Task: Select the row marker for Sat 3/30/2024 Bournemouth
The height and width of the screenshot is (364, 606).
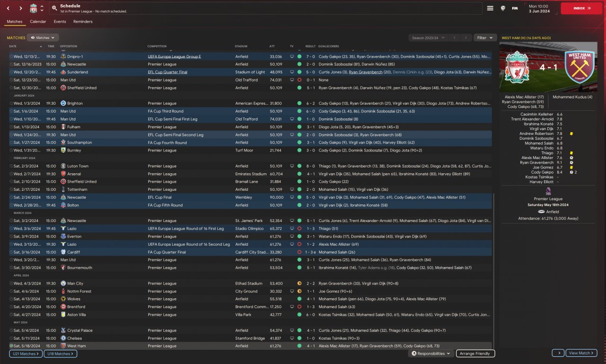Action: pos(11,268)
